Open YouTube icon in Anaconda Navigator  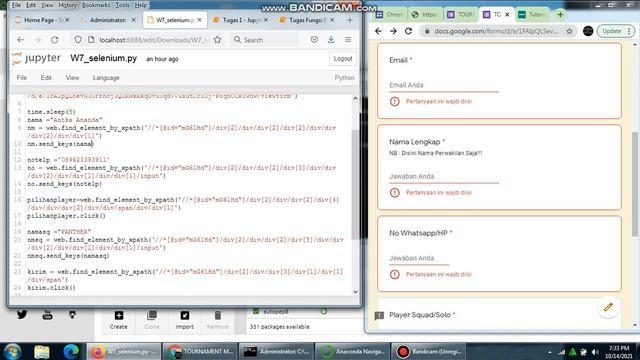click(x=47, y=315)
